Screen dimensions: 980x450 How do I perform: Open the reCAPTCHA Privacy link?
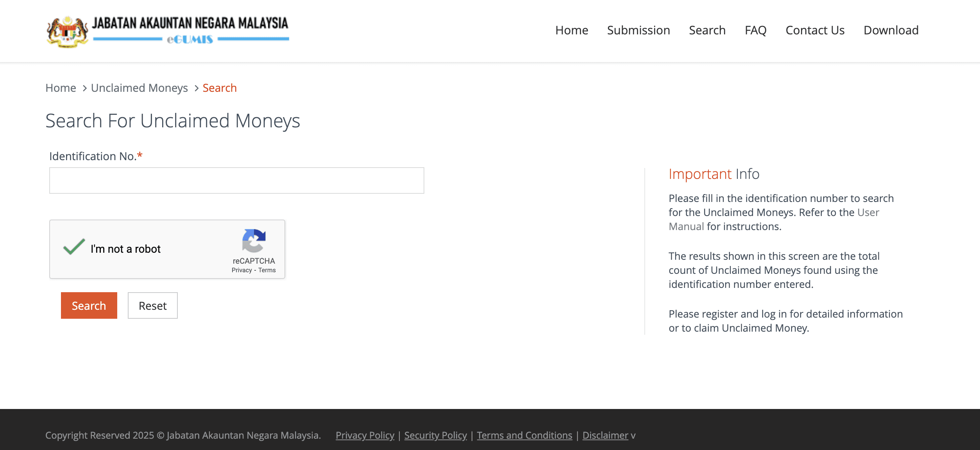[241, 270]
